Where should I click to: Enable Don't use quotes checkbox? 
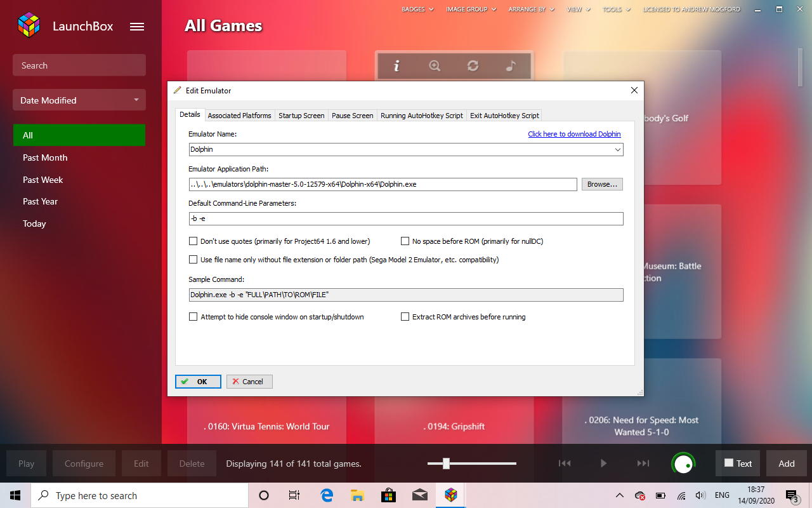click(x=193, y=241)
